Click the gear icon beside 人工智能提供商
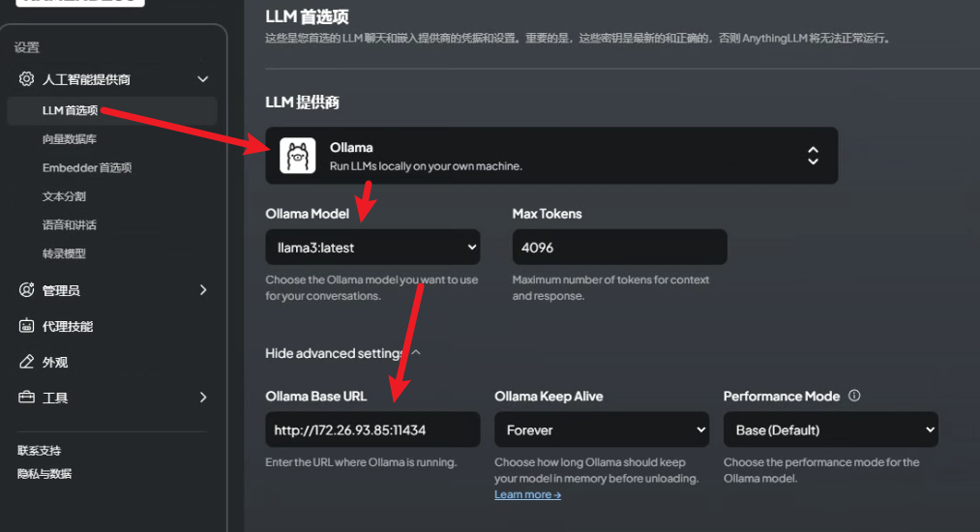 26,78
